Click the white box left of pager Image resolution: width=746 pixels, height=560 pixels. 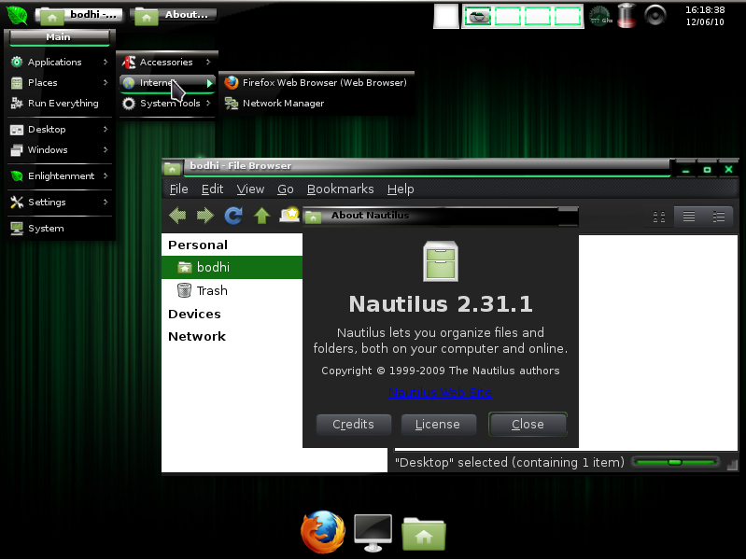[x=445, y=16]
